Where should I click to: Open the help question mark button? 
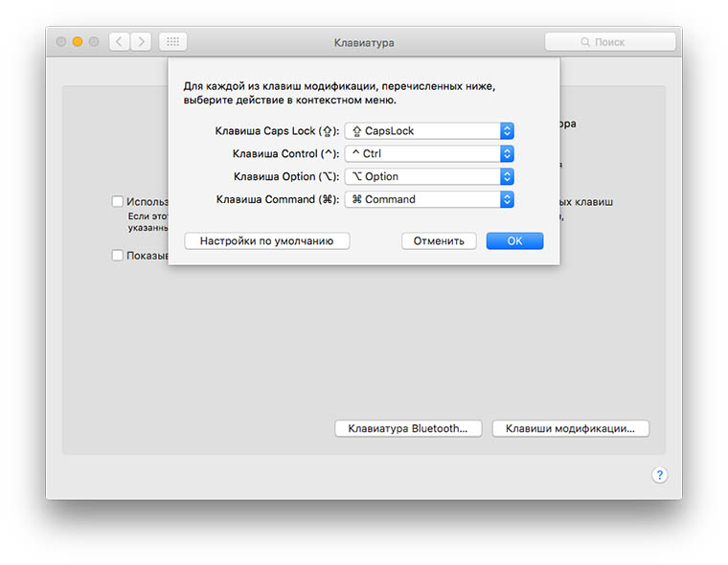tap(659, 475)
